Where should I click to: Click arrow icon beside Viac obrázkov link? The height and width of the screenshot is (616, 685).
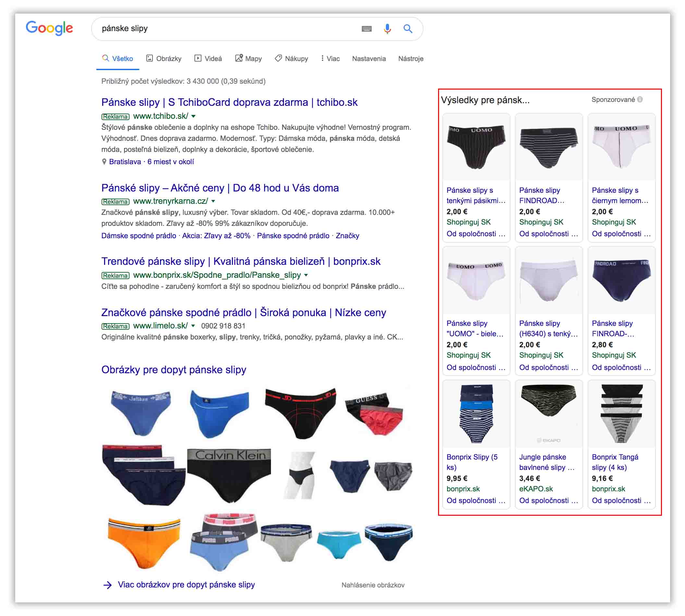click(x=108, y=585)
